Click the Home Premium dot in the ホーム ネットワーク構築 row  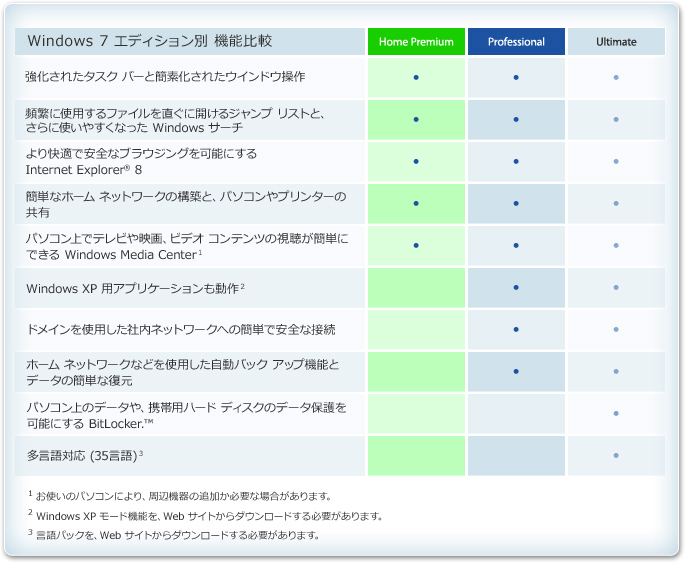[x=416, y=203]
